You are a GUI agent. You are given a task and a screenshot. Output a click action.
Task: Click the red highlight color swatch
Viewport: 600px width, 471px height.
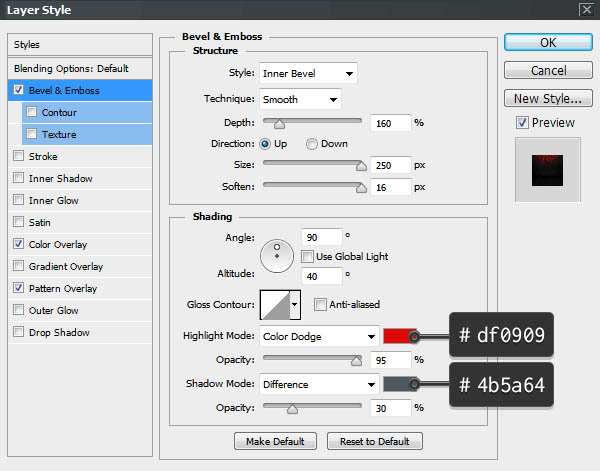[396, 337]
